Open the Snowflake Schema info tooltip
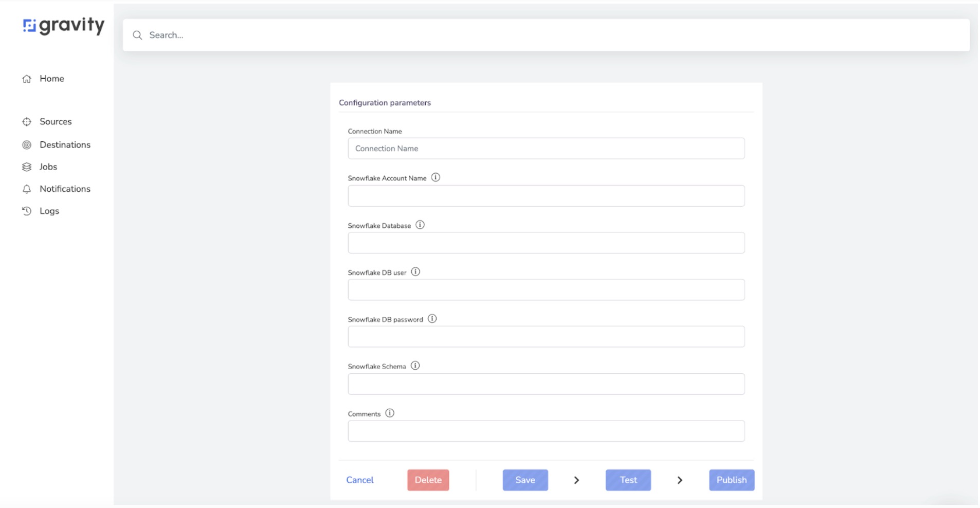 [x=415, y=366]
